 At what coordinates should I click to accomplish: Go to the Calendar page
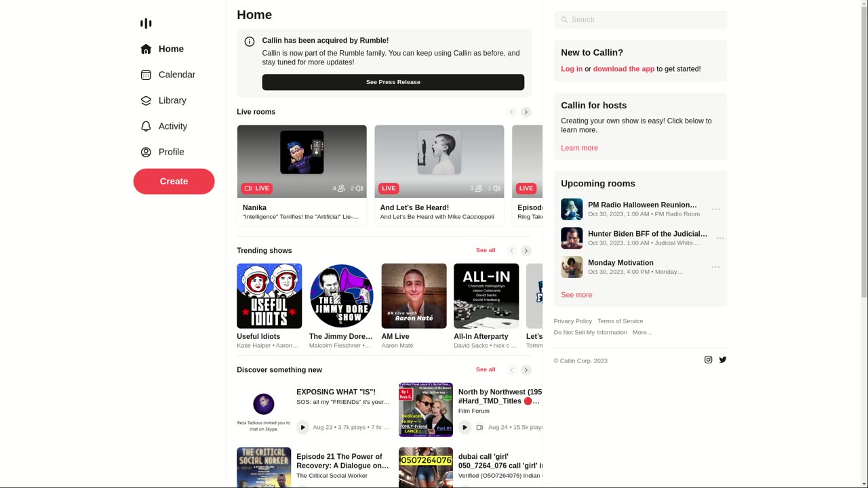point(167,75)
